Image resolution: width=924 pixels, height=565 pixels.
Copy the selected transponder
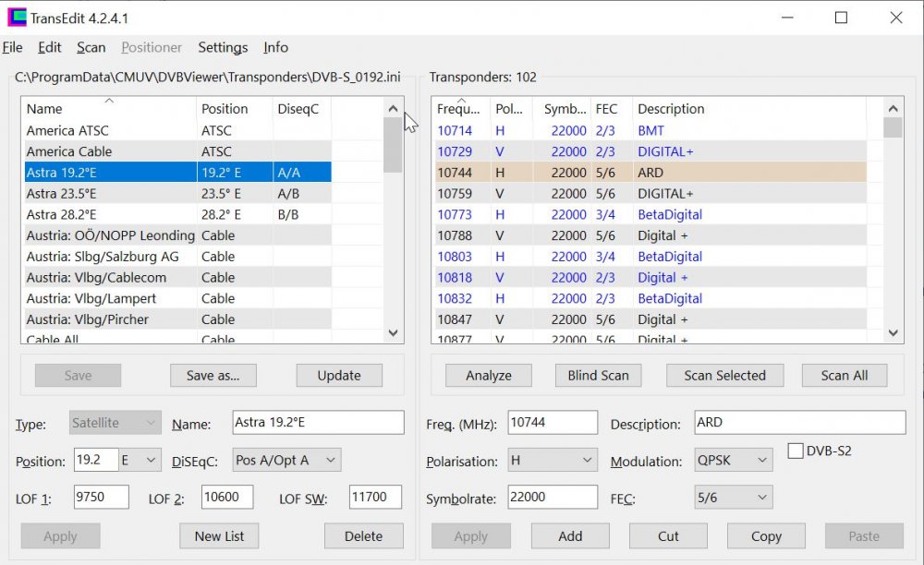pos(766,535)
